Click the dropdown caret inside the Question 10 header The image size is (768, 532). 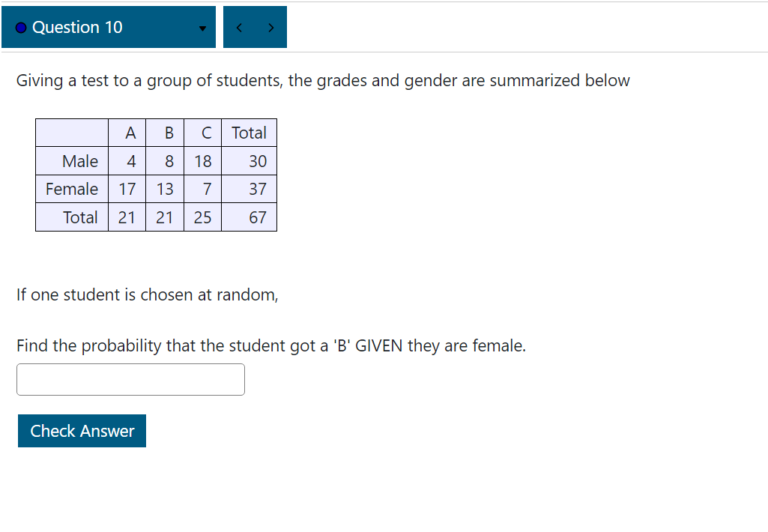pyautogui.click(x=202, y=28)
